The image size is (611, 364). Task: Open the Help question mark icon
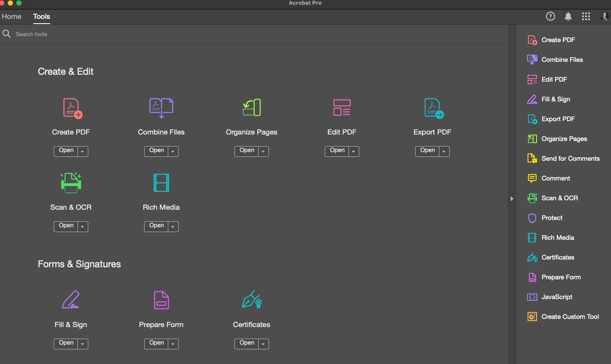point(550,16)
